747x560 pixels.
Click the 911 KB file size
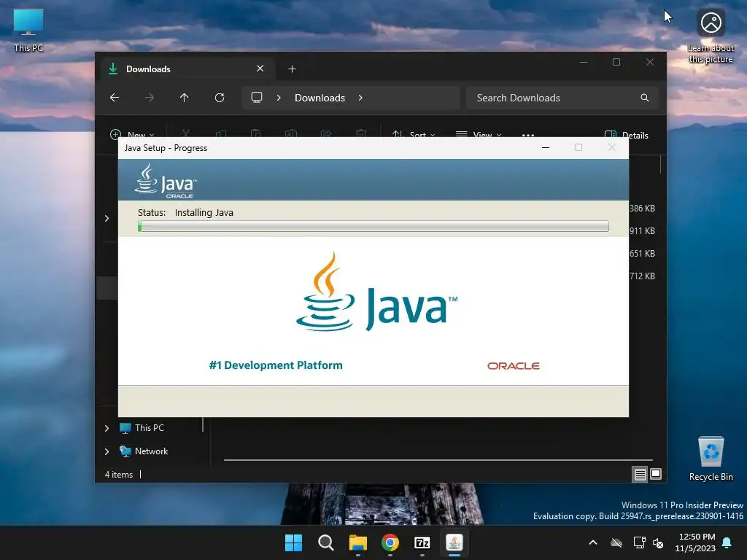pos(642,231)
